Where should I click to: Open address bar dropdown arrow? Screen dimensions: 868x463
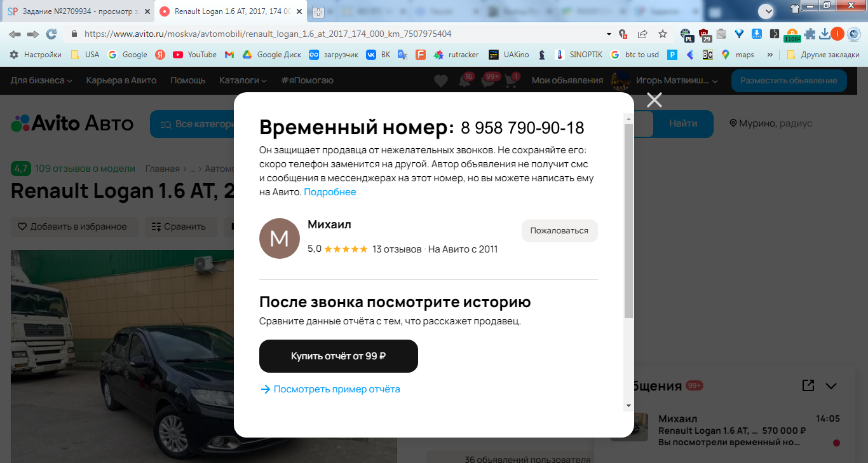(x=609, y=34)
